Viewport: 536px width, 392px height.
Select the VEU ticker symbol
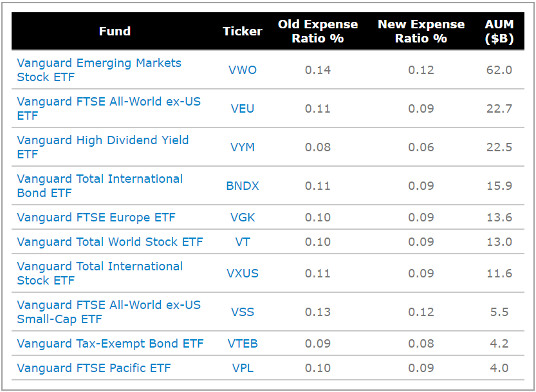click(x=243, y=109)
